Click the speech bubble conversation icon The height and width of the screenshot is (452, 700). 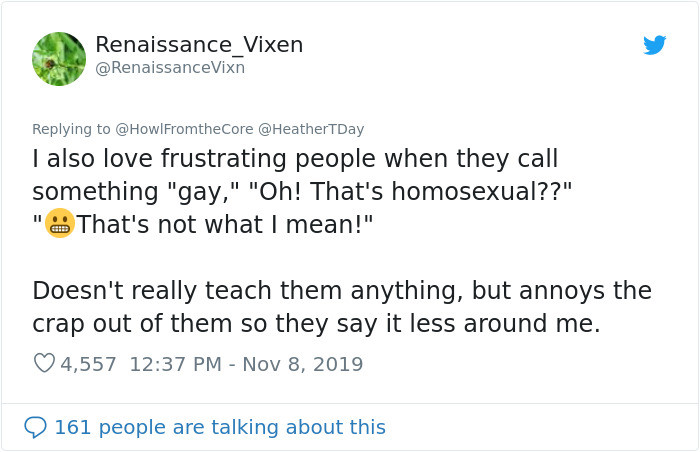coord(35,427)
